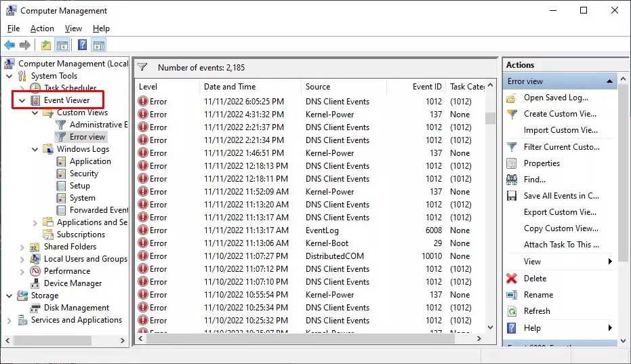
Task: Click the Back arrow toolbar icon
Action: pos(9,45)
